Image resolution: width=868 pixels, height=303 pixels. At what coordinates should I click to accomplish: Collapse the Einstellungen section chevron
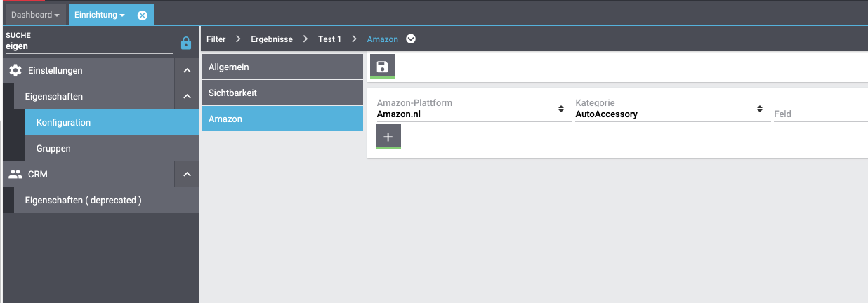[x=187, y=71]
